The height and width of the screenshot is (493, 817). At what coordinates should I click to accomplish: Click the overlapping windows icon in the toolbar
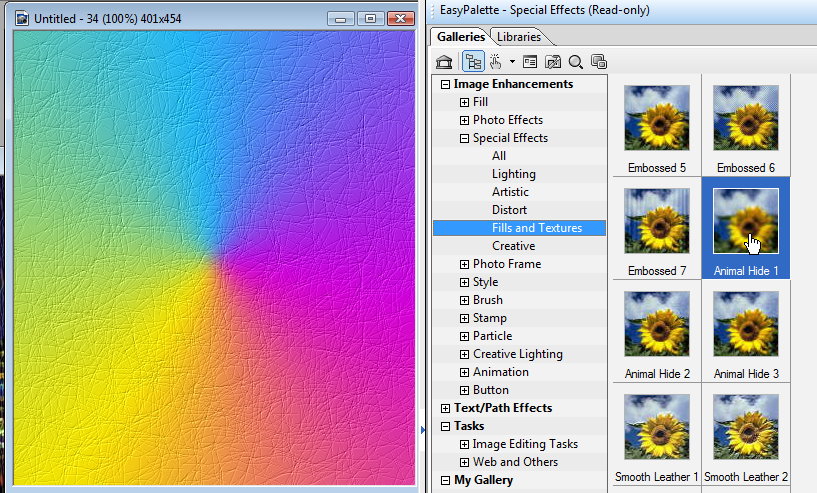click(x=599, y=62)
